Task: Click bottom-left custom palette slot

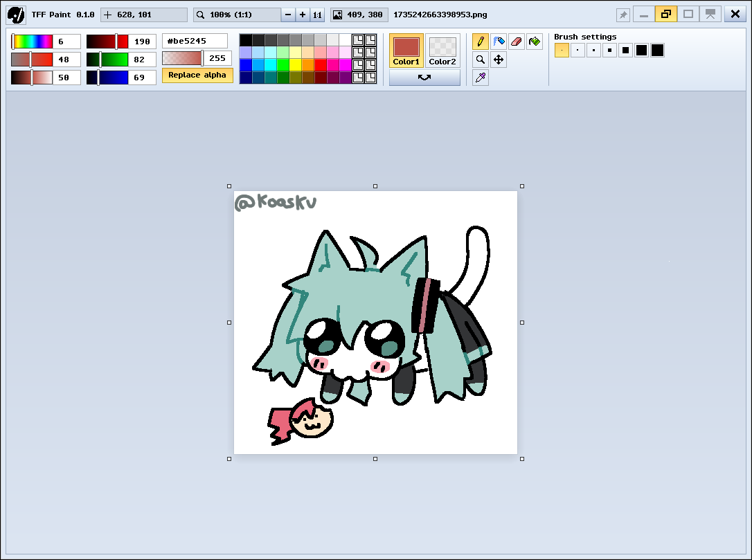Action: [358, 78]
